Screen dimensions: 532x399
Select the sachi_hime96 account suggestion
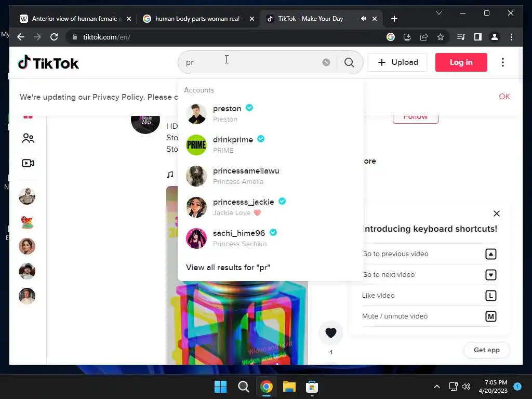pos(270,238)
